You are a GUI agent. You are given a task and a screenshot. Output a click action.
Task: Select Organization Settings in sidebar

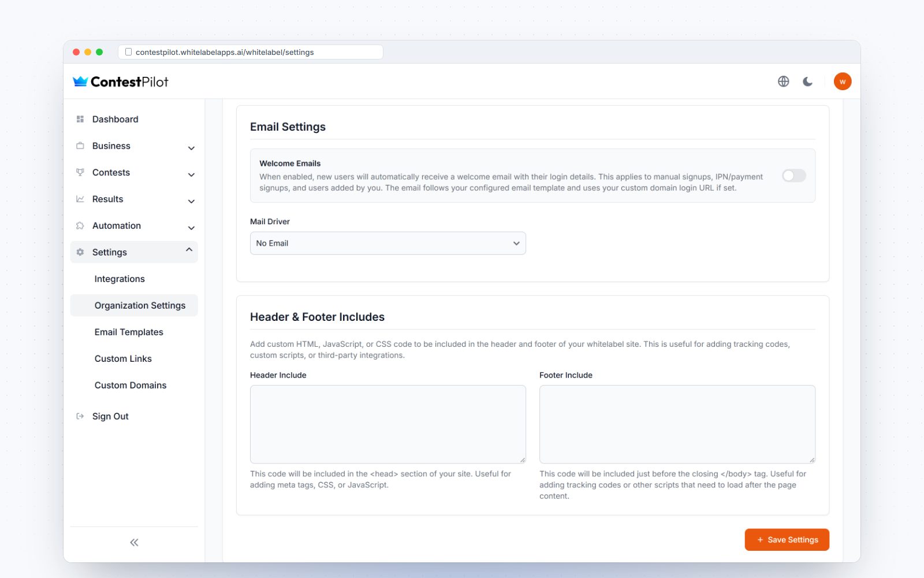(x=134, y=305)
